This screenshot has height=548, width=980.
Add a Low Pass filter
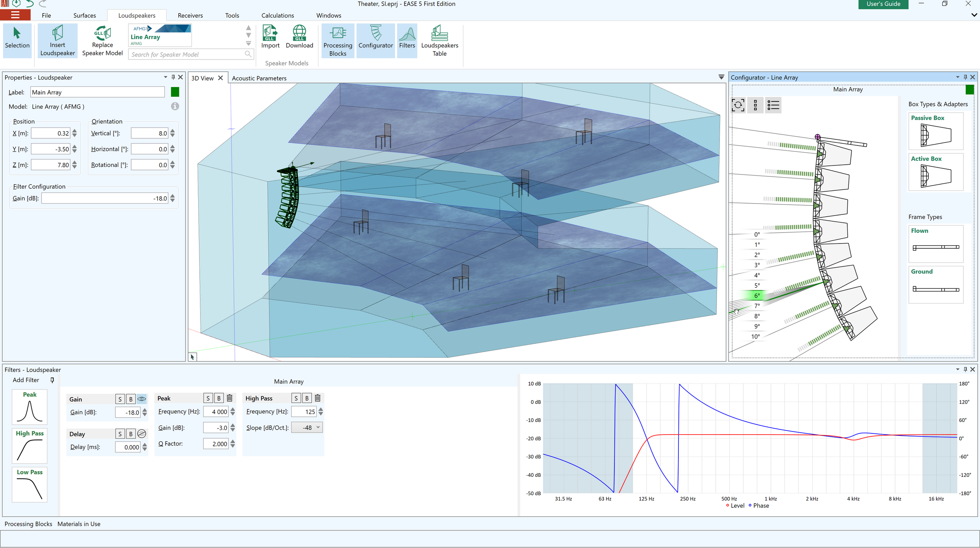point(30,484)
